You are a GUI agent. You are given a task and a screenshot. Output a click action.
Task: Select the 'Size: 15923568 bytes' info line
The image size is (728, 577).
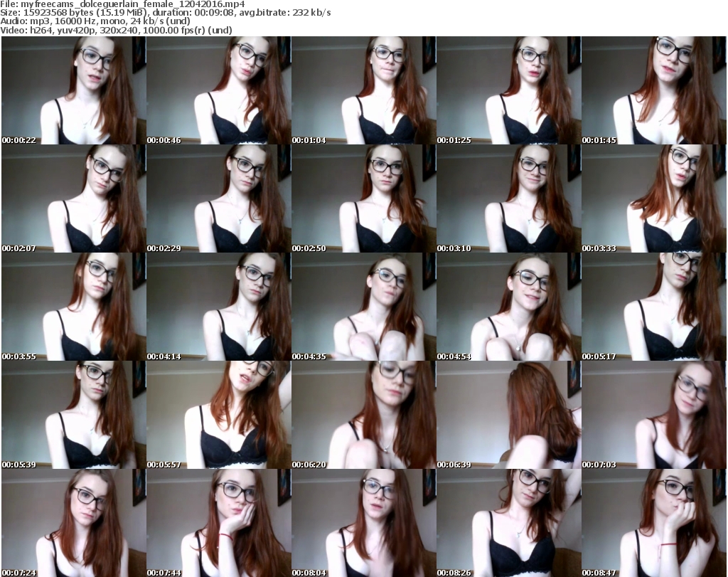165,13
